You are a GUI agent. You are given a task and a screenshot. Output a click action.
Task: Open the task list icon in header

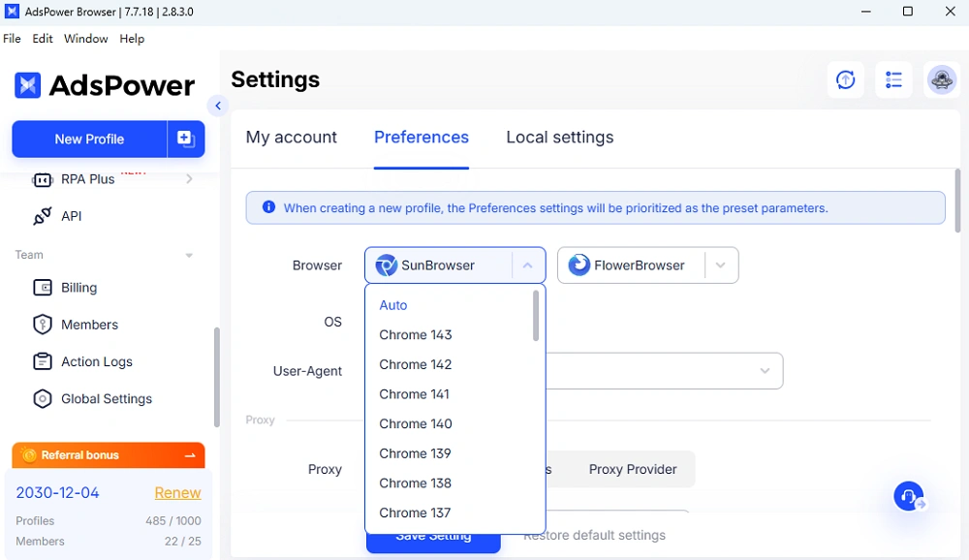point(893,80)
